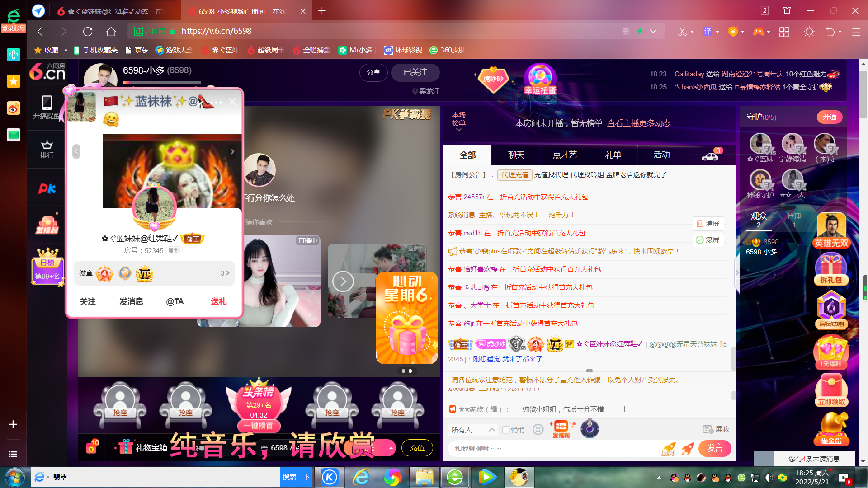868x488 pixels.
Task: Switch to the 聊天 tab
Action: tap(516, 155)
